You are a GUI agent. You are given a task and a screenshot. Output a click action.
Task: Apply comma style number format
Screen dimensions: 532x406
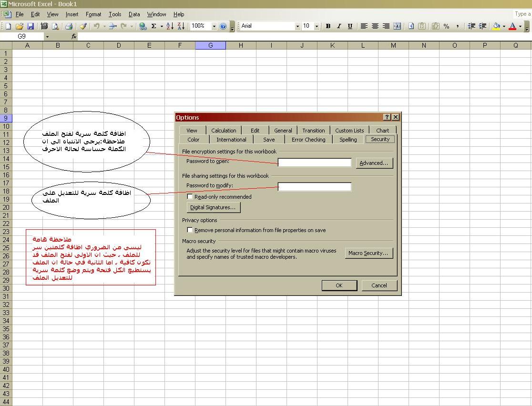tap(457, 26)
